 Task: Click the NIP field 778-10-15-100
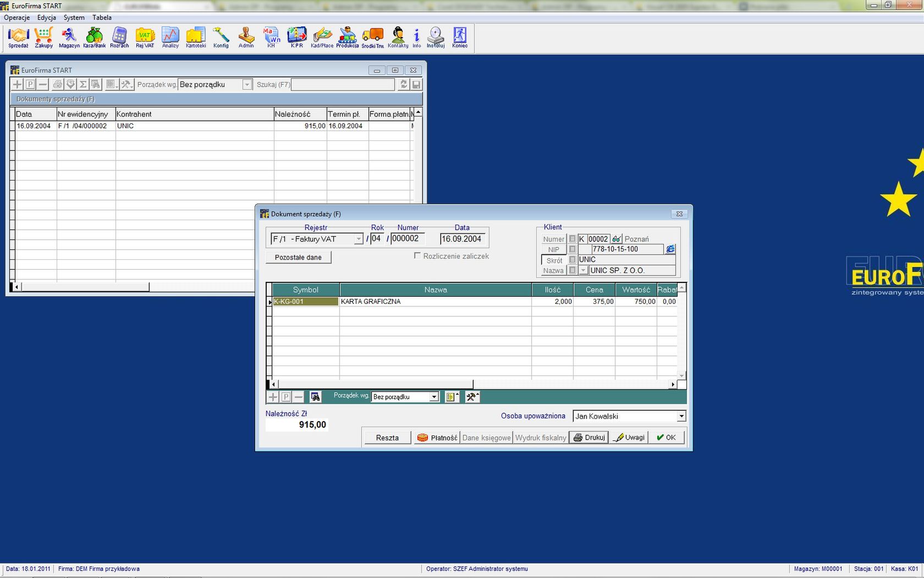tap(627, 249)
